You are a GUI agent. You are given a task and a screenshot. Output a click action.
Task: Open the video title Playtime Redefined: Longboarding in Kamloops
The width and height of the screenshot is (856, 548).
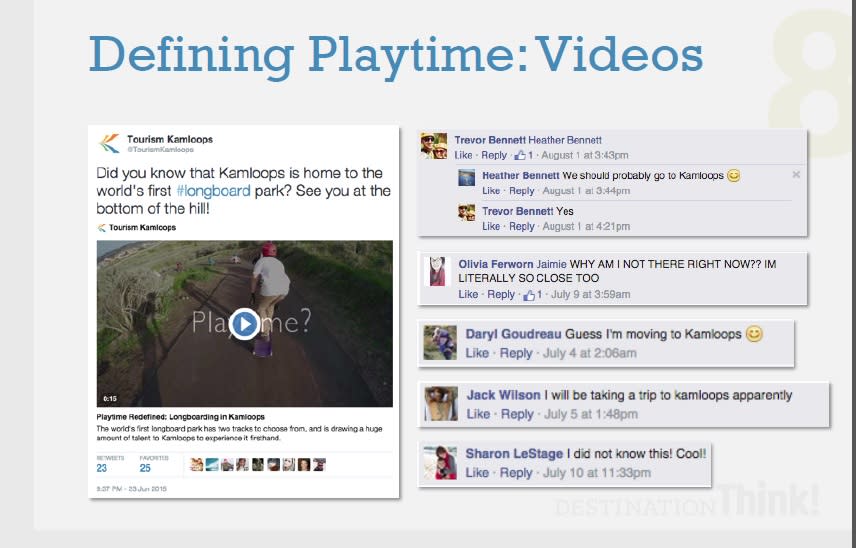click(181, 416)
